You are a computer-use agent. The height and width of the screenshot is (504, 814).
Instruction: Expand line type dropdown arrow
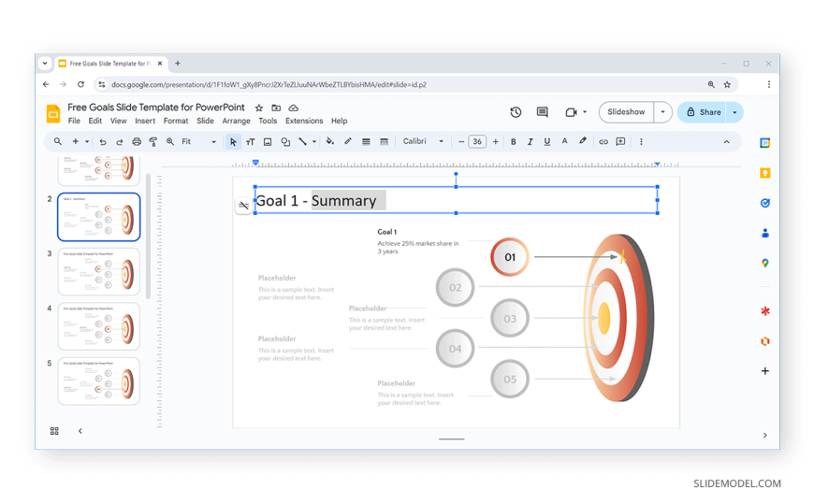[314, 142]
